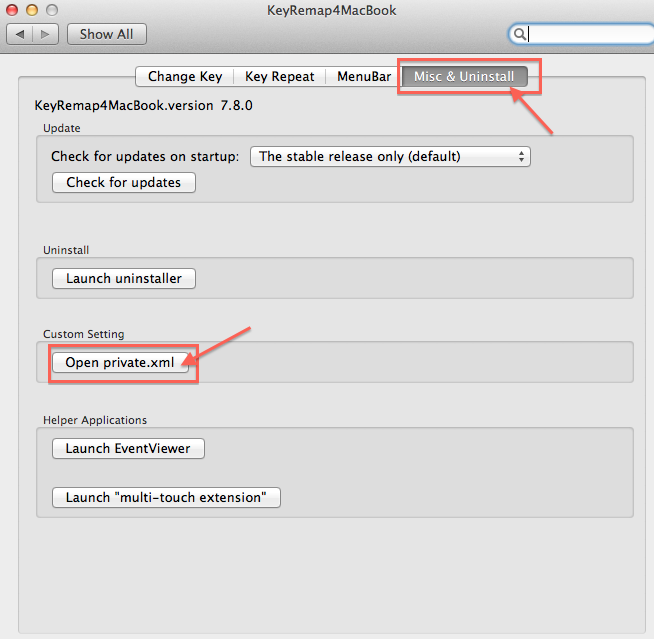Select the MenuBar tab

point(364,76)
